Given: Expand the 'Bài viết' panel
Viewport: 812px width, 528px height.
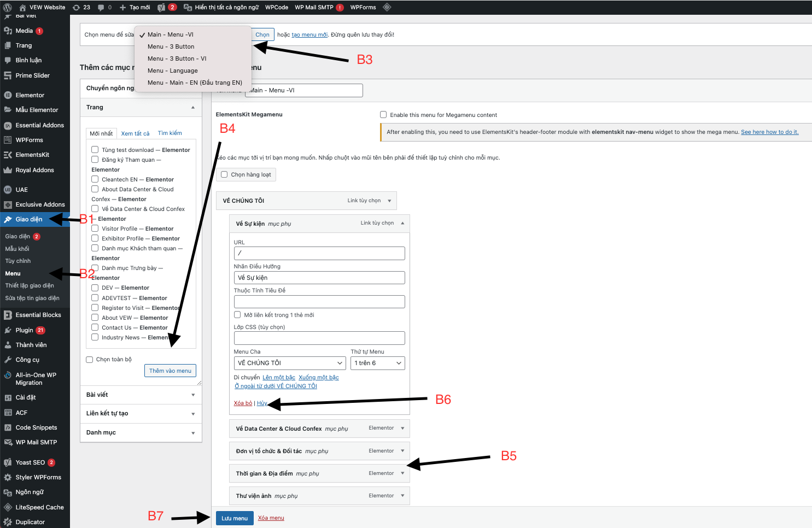Looking at the screenshot, I should pos(141,395).
